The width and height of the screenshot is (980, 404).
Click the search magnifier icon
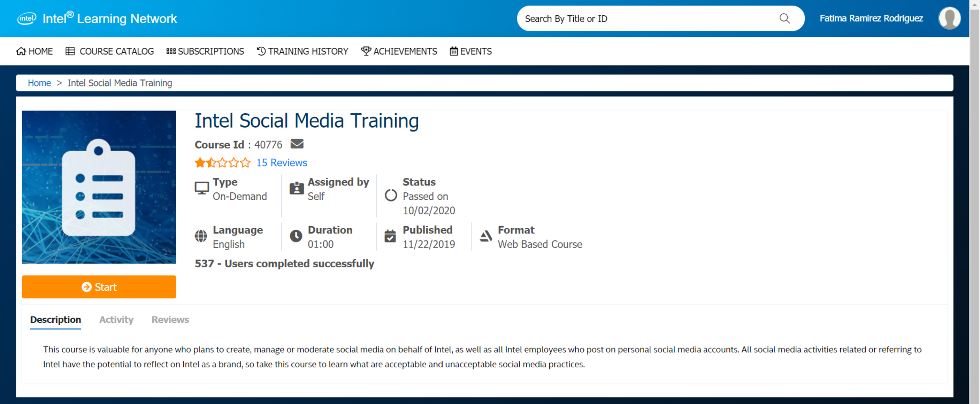coord(784,19)
